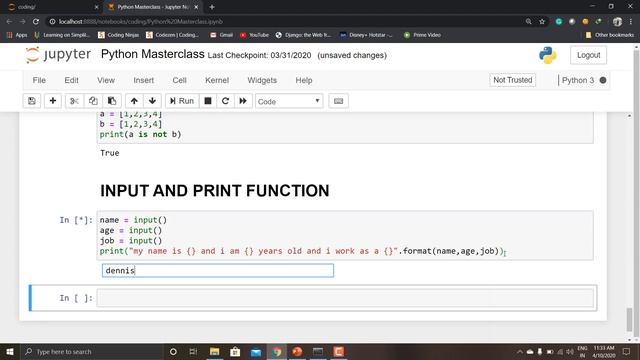Click the input box containing dennis
Image resolution: width=640 pixels, height=360 pixels.
[x=218, y=270]
